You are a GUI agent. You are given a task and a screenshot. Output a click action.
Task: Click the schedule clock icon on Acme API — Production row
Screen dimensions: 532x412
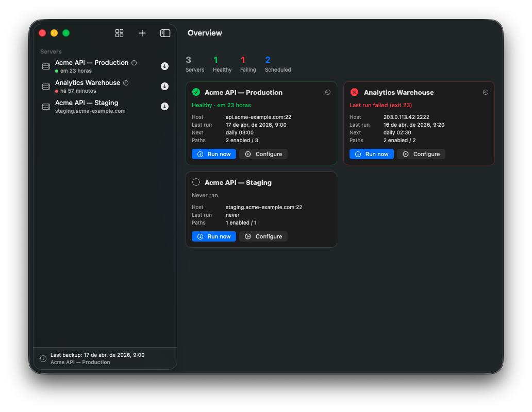(x=134, y=62)
